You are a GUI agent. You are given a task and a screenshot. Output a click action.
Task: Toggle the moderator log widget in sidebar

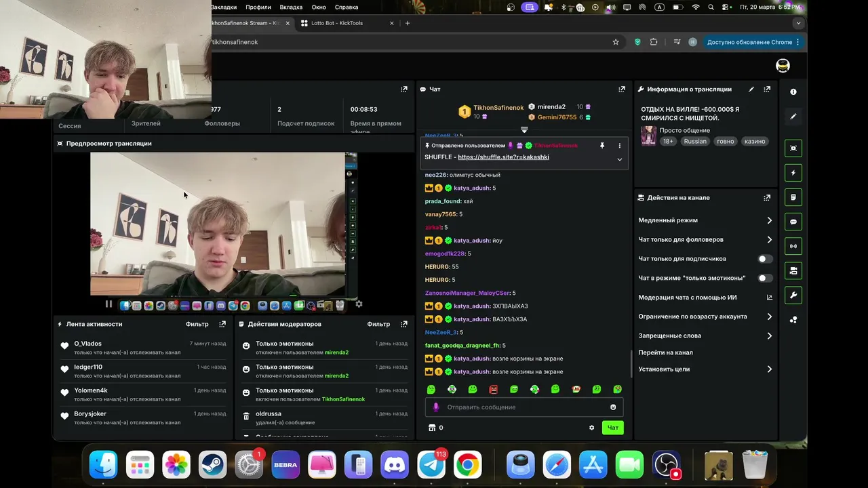coord(793,197)
